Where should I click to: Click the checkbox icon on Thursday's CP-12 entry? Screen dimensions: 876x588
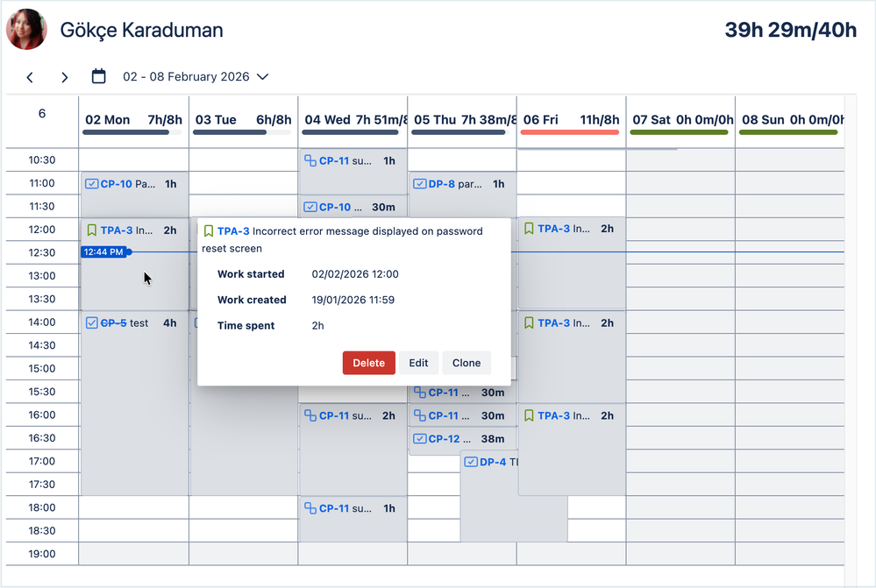point(419,438)
